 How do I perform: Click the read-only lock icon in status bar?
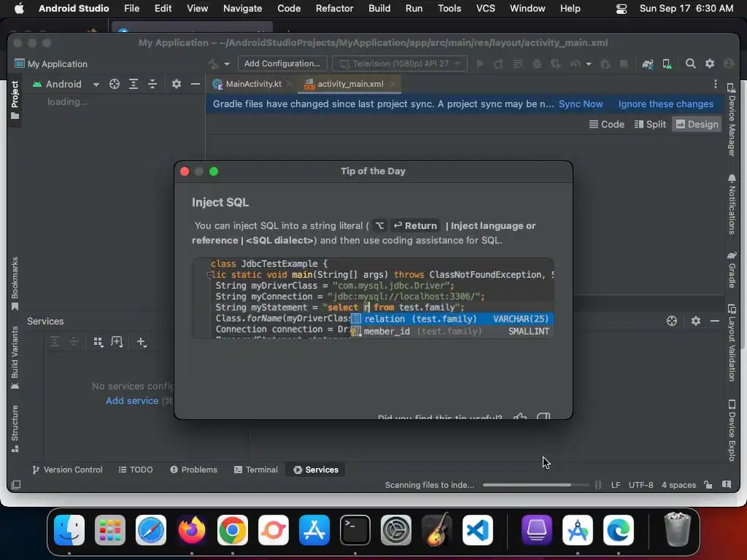pos(708,485)
